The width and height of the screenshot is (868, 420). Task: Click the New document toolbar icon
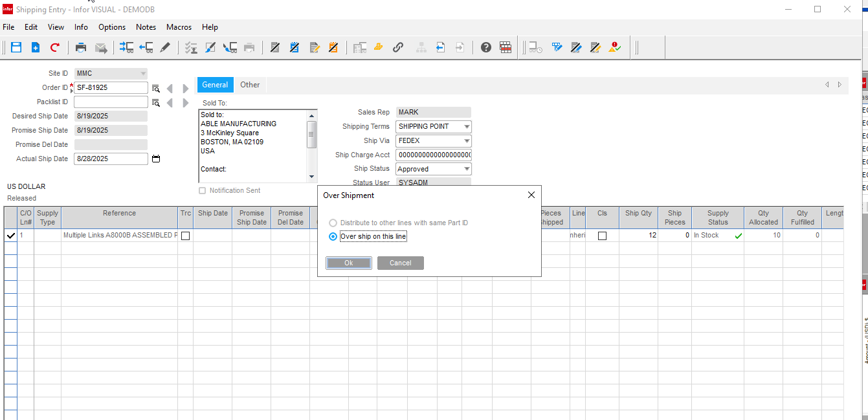(36, 47)
